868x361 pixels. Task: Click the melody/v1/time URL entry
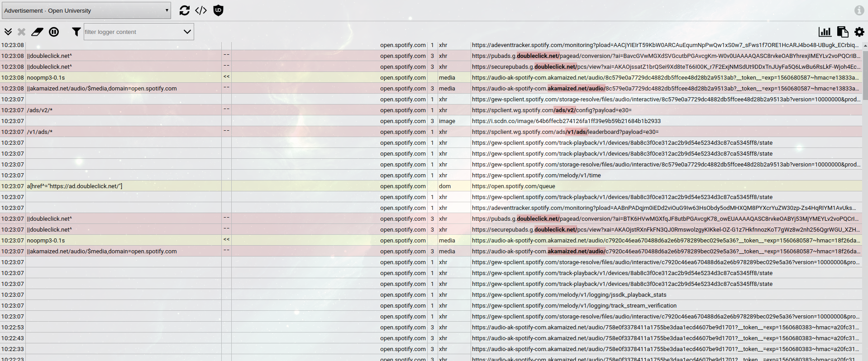click(536, 175)
